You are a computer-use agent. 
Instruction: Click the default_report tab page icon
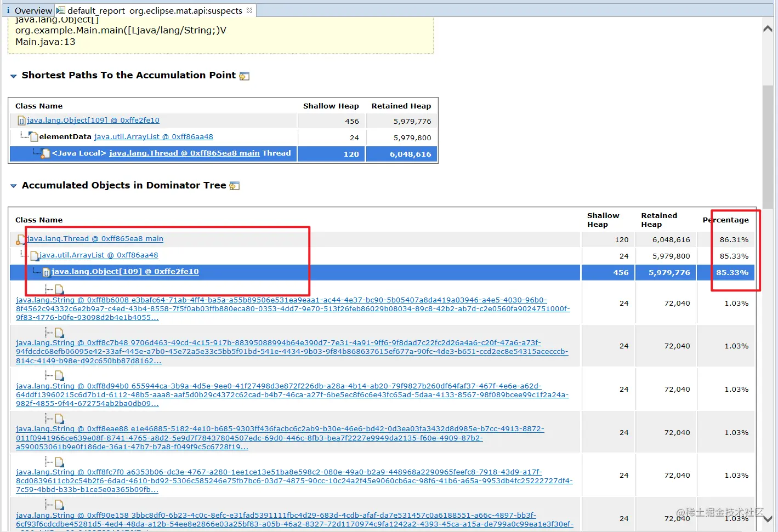pyautogui.click(x=61, y=10)
